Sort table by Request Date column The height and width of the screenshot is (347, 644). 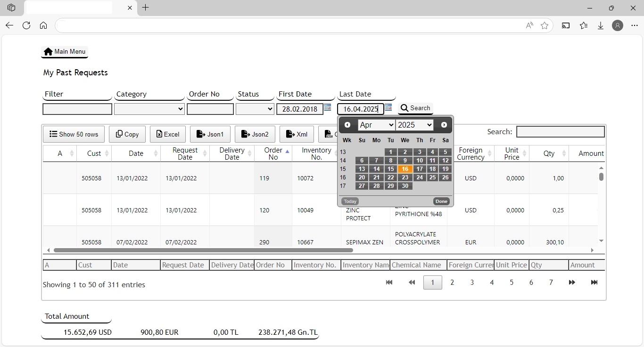[x=185, y=153]
